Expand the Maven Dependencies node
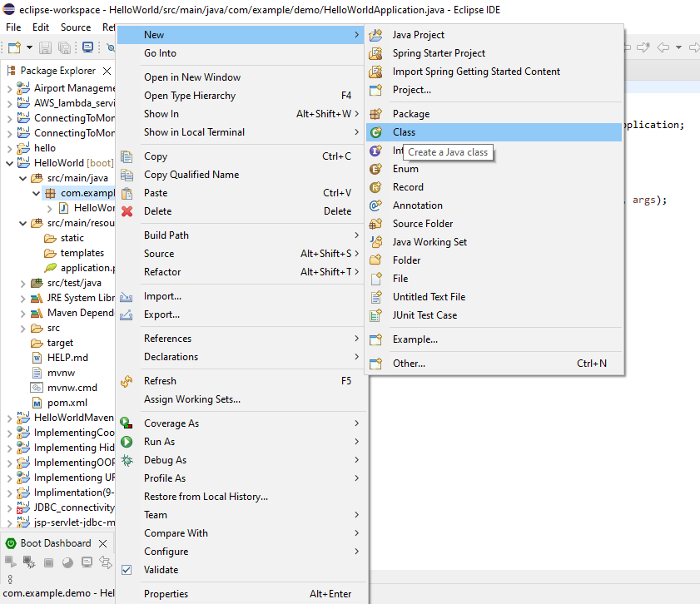Screen dimensions: 700x604 pos(22,314)
